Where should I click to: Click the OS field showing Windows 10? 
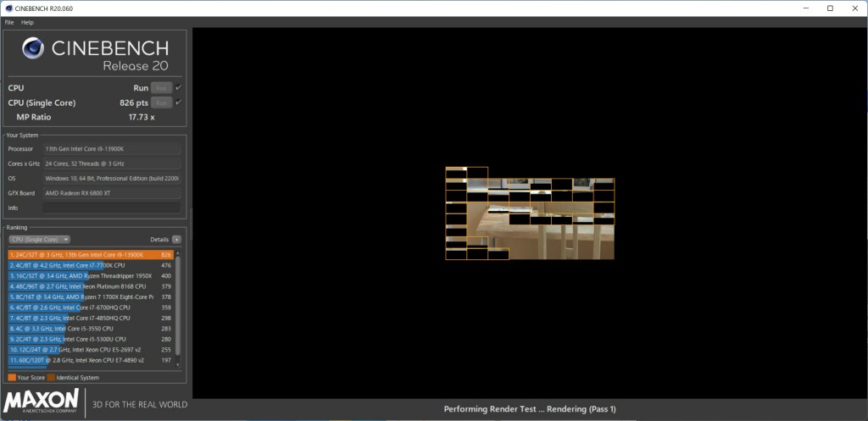[112, 179]
